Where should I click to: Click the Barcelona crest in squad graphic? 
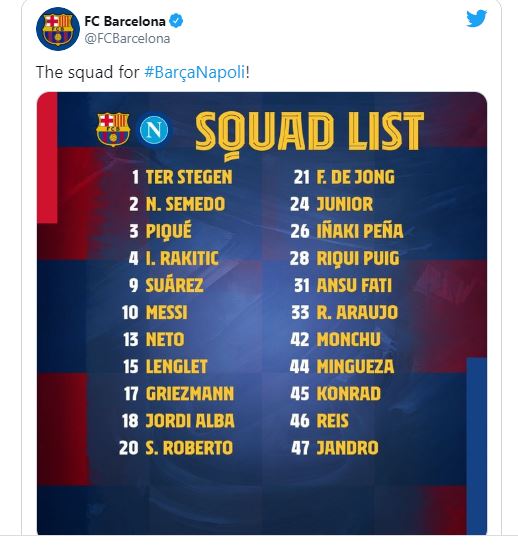point(113,129)
